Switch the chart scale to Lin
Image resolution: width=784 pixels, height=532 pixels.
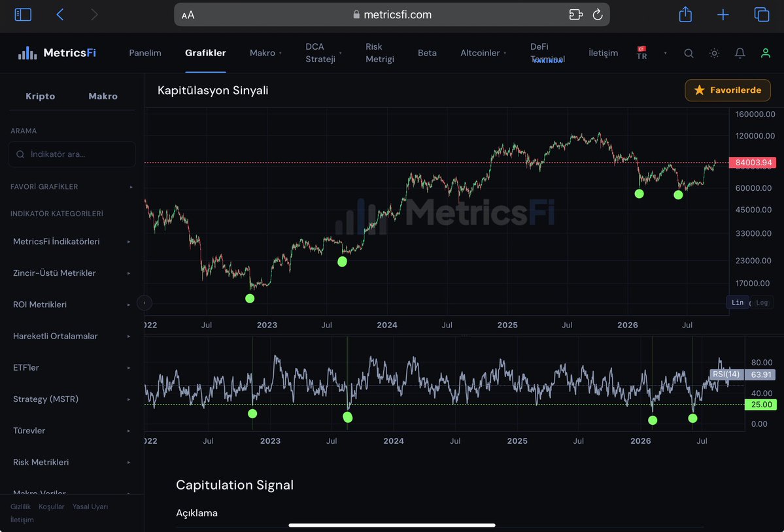tap(738, 302)
